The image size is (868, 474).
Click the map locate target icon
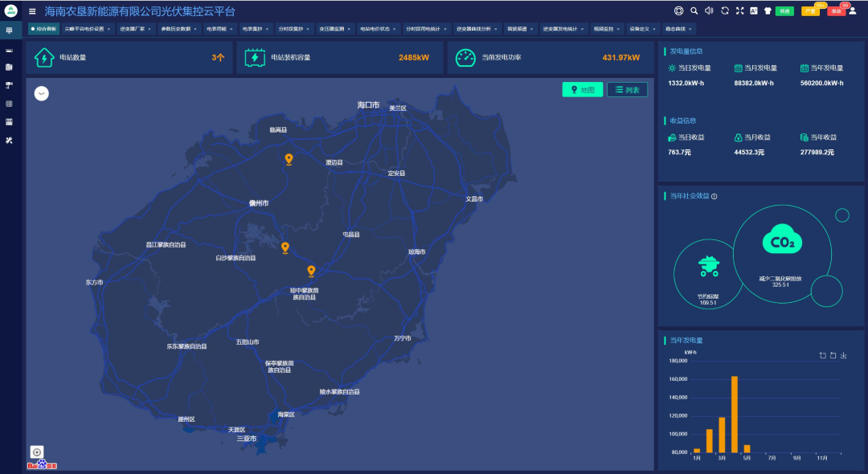(36, 452)
